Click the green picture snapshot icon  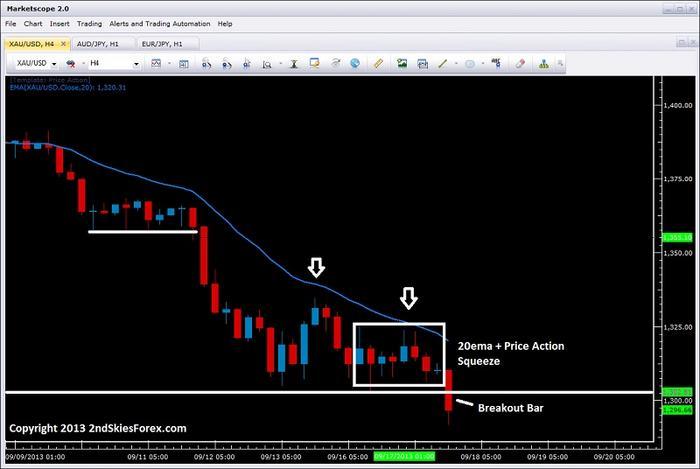pos(402,63)
